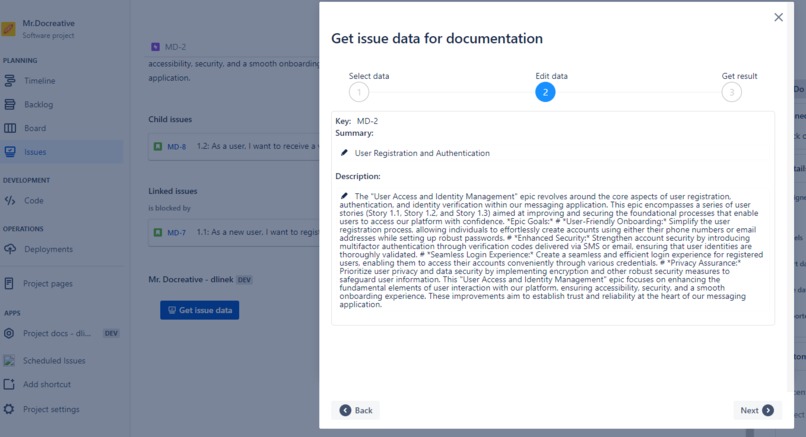Click the green story icon beside MD-8
This screenshot has height=437, width=806.
158,147
